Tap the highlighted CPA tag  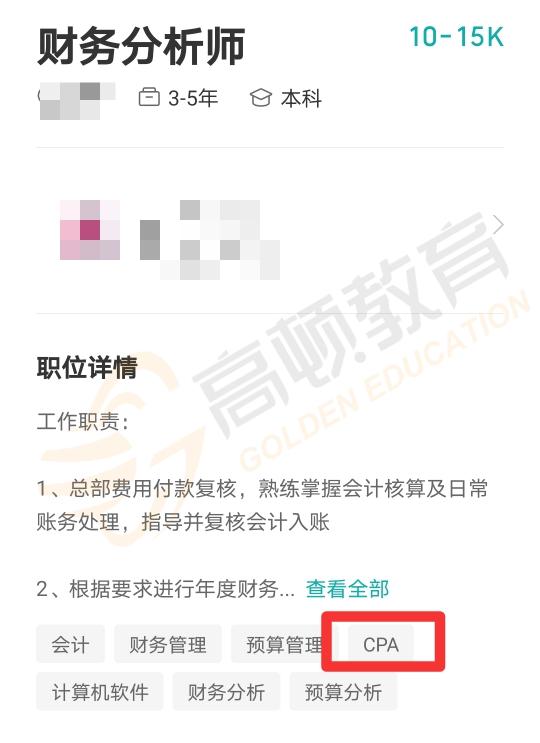(381, 644)
